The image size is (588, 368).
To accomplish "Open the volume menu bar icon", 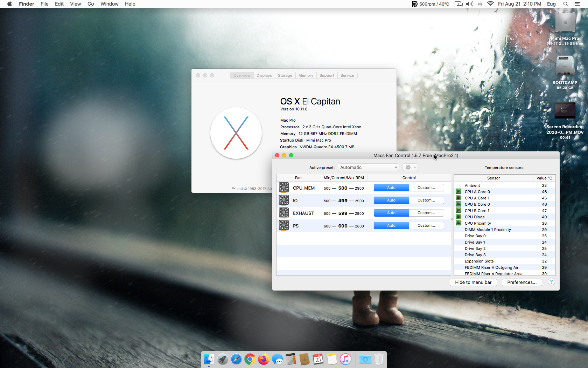I will [470, 4].
